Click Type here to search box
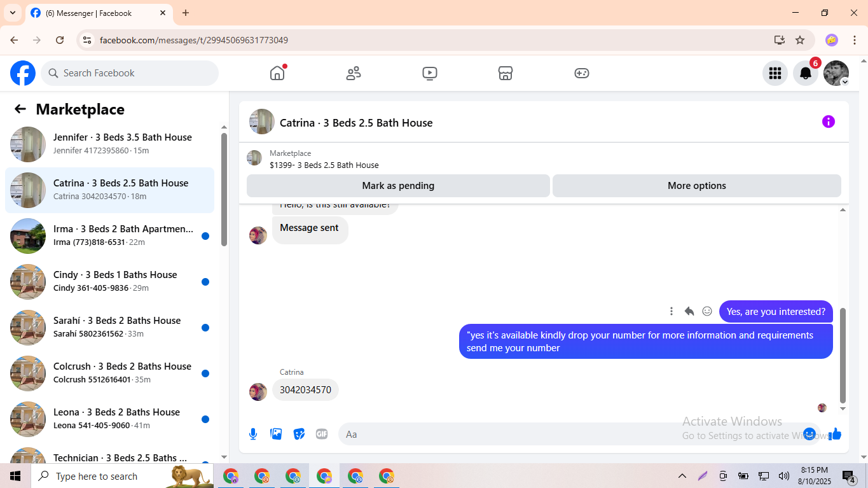Screen dimensions: 868x488 tap(123, 476)
